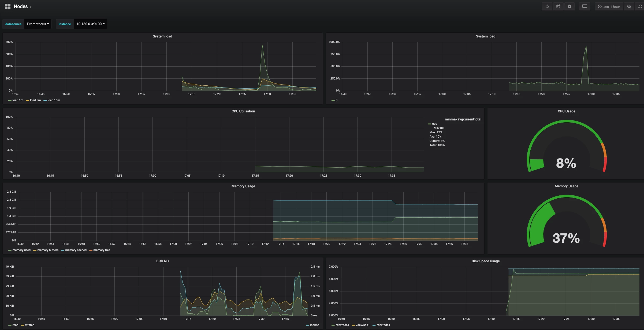The image size is (644, 330).
Task: Open the Last 1 hour time picker
Action: [x=609, y=7]
